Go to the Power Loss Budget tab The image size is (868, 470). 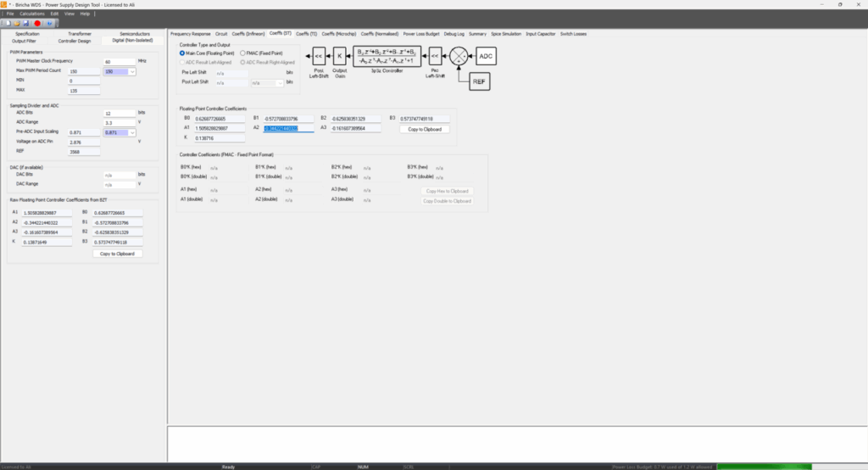(420, 34)
